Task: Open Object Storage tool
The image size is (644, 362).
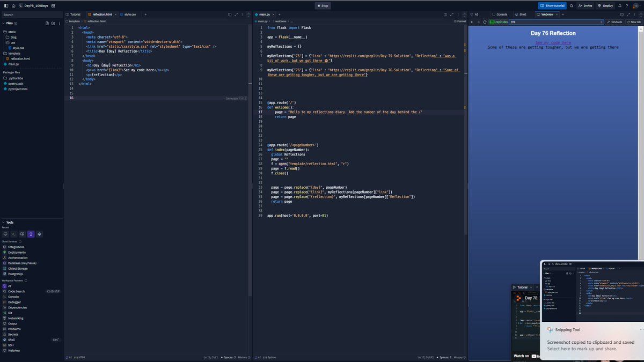Action: (x=15, y=269)
